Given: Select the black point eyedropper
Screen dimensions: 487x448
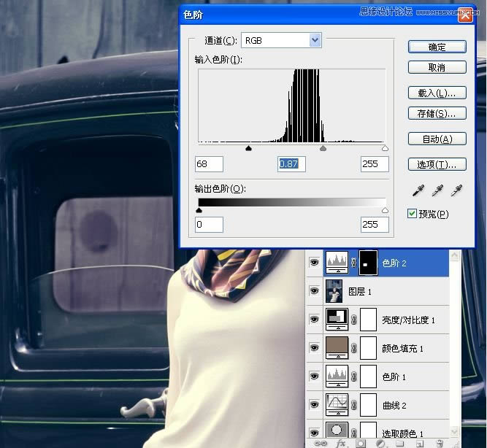Looking at the screenshot, I should click(x=418, y=190).
